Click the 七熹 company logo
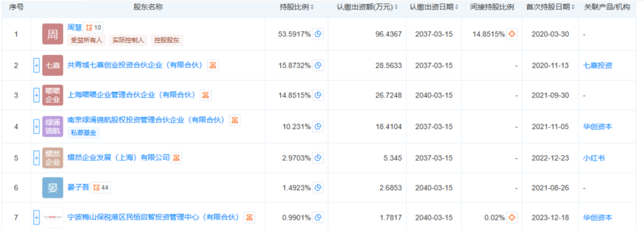Screen dimensions: 644x230 [53, 65]
